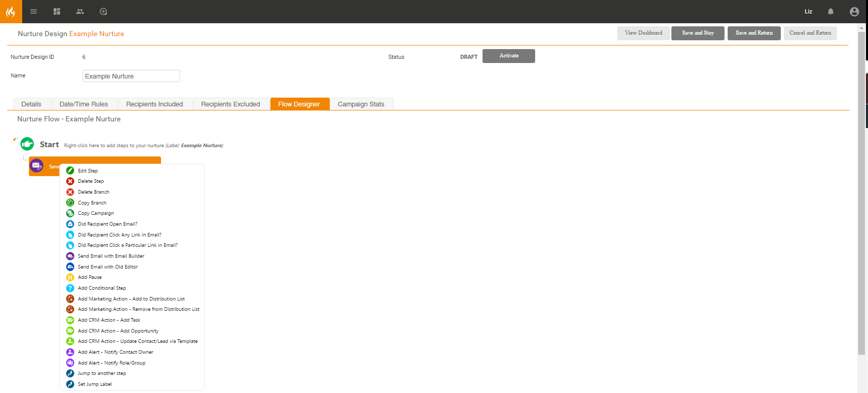
Task: Click the vertical page scrollbar
Action: click(861, 191)
